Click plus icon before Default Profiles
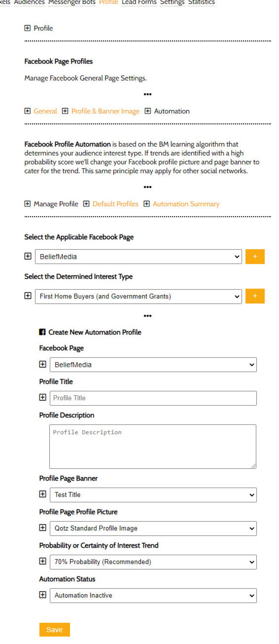 click(86, 204)
